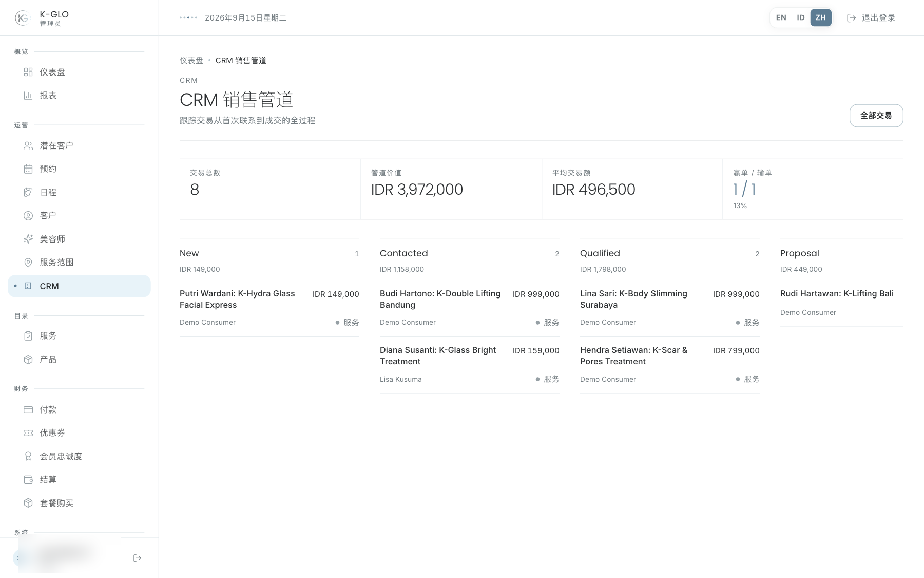Click the 13% win rate text

point(740,206)
